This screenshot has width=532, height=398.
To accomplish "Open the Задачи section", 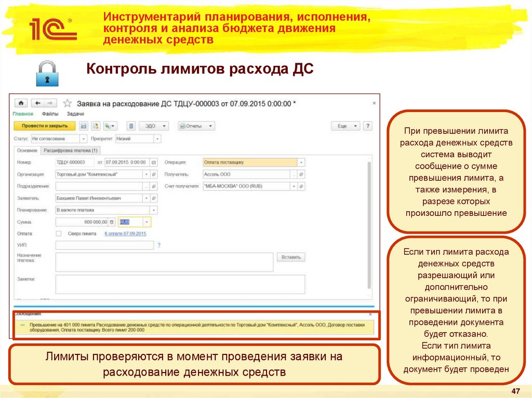I will (x=75, y=114).
